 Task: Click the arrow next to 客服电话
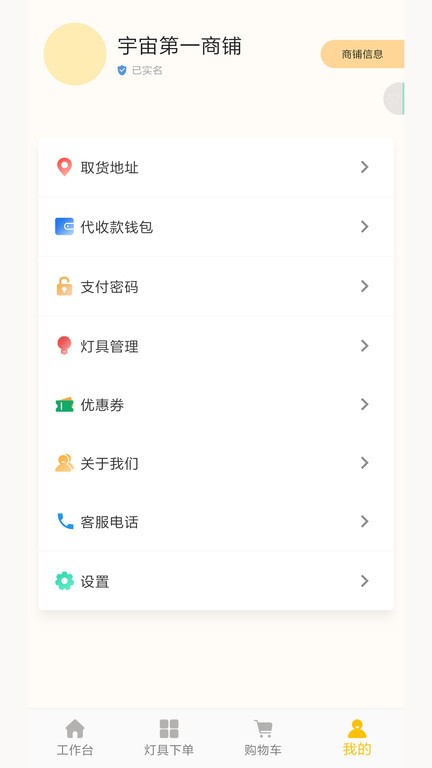(364, 521)
